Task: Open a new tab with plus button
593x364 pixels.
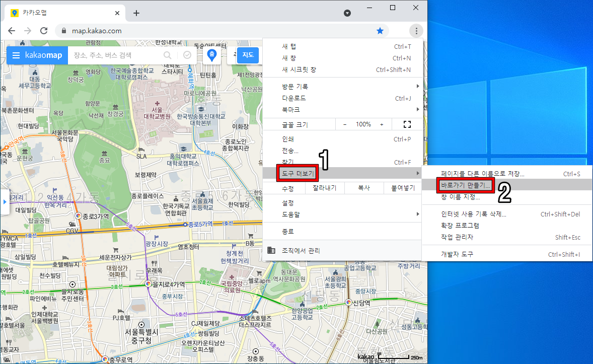Action: pyautogui.click(x=136, y=13)
